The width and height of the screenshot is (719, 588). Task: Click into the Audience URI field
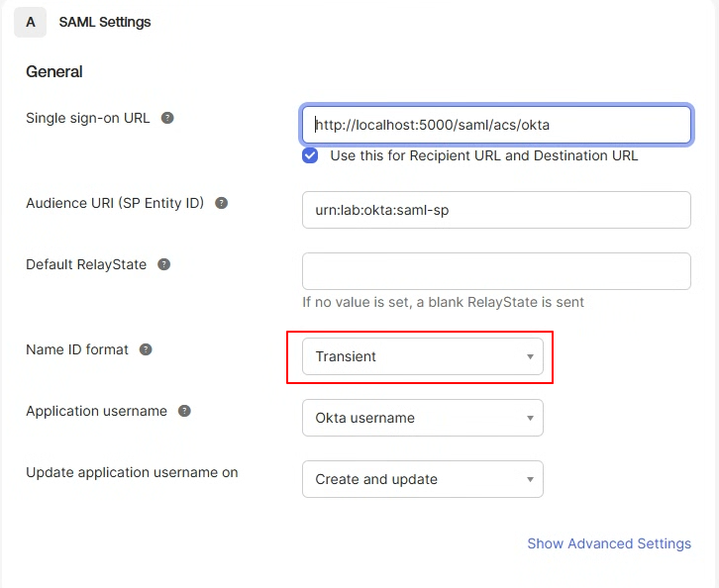click(x=496, y=210)
